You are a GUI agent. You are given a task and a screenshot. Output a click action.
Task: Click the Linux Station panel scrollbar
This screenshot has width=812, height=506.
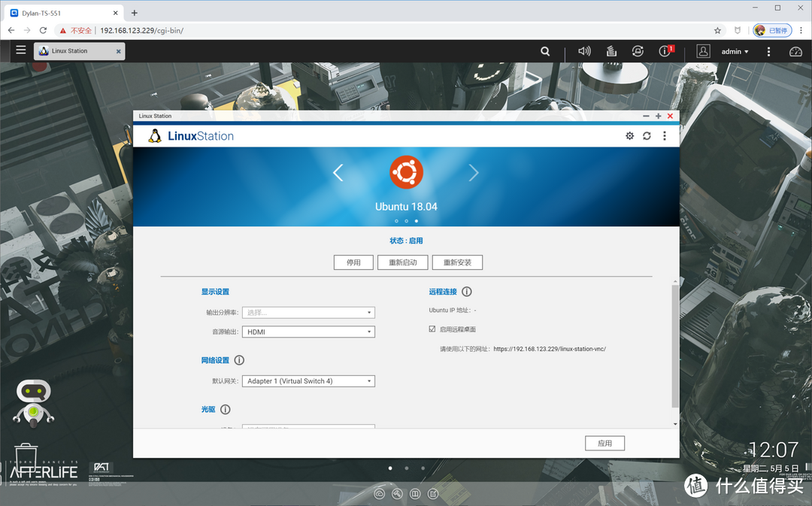point(674,346)
